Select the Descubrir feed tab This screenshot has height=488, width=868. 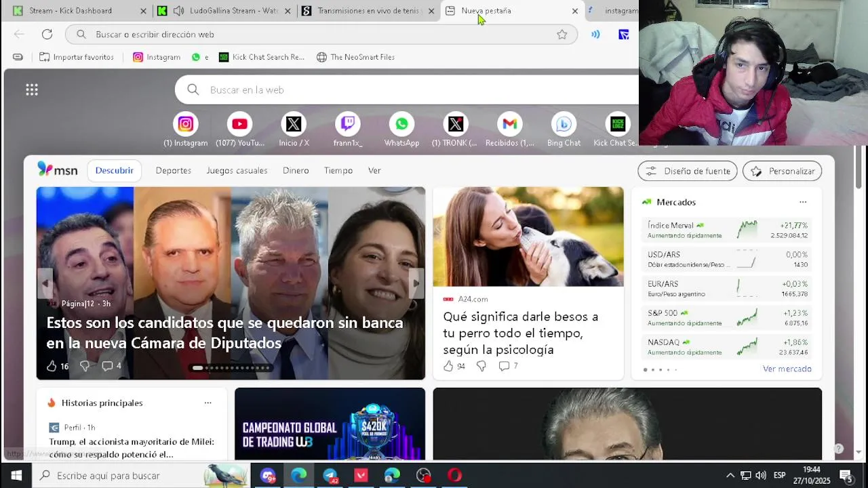(115, 171)
